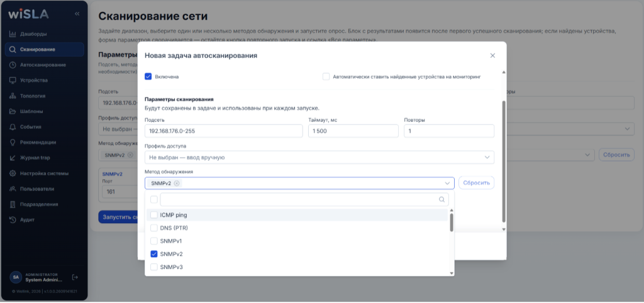Go to Автосканирование menu item

pos(45,65)
